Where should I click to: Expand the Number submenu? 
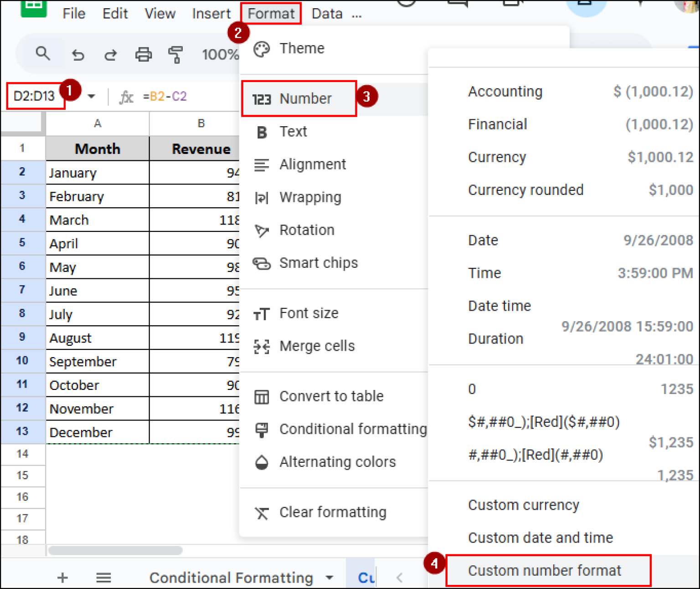305,98
